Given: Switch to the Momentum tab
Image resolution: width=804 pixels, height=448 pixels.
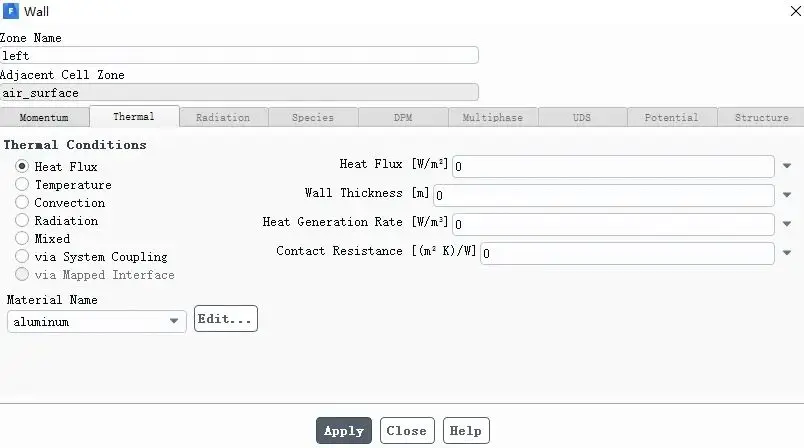Looking at the screenshot, I should point(44,117).
